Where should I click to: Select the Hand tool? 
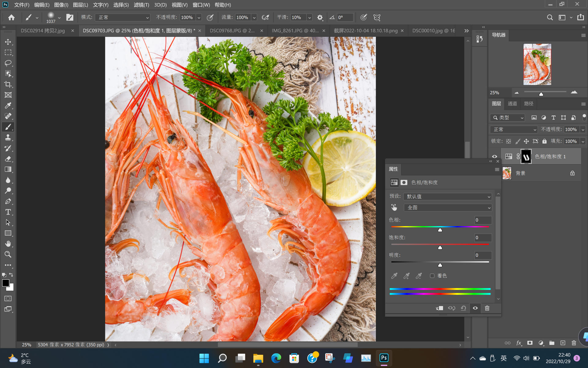8,244
